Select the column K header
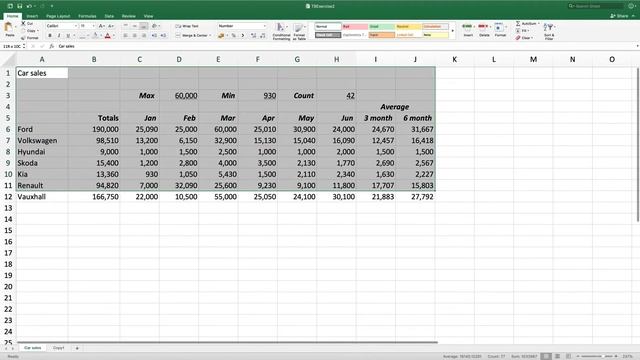 pyautogui.click(x=454, y=60)
